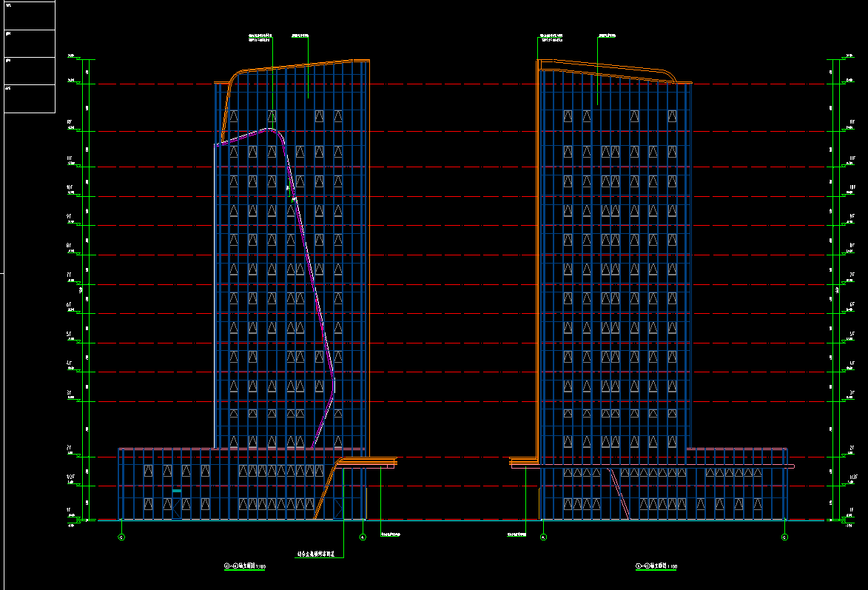Click the orange curved roof corner of left tower
Viewport: 868px width, 590px height.
click(x=234, y=79)
